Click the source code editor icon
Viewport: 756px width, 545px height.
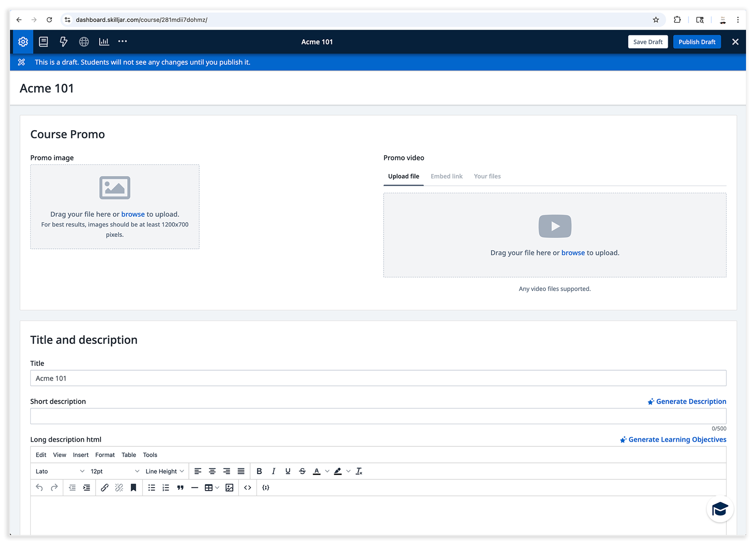click(248, 488)
